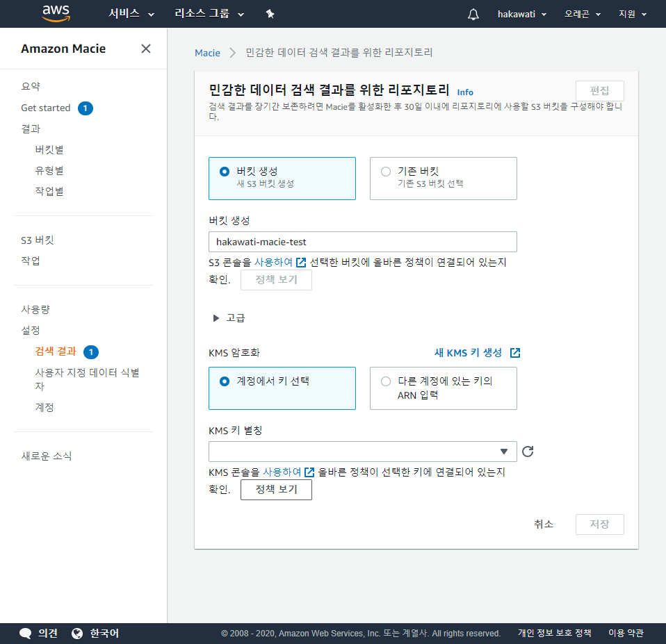Click 정책 보기 button under KMS key alias
Image resolution: width=666 pixels, height=644 pixels.
[276, 490]
